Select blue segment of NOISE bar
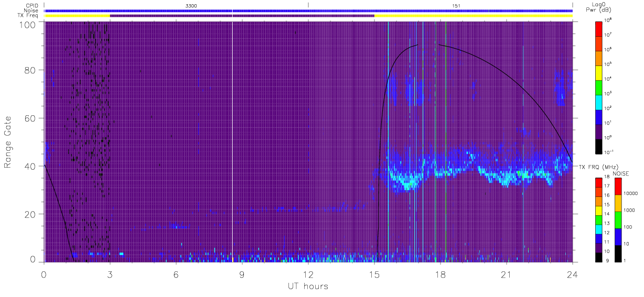 point(617,237)
